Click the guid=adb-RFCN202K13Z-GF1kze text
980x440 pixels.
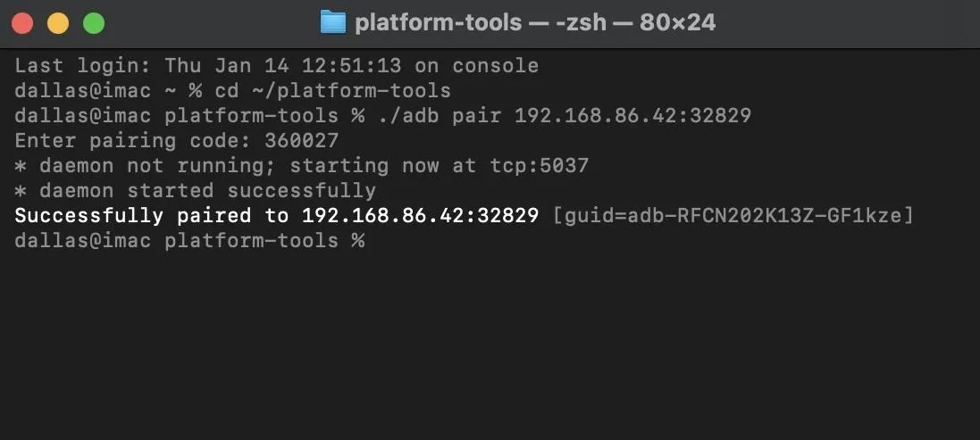click(x=733, y=216)
